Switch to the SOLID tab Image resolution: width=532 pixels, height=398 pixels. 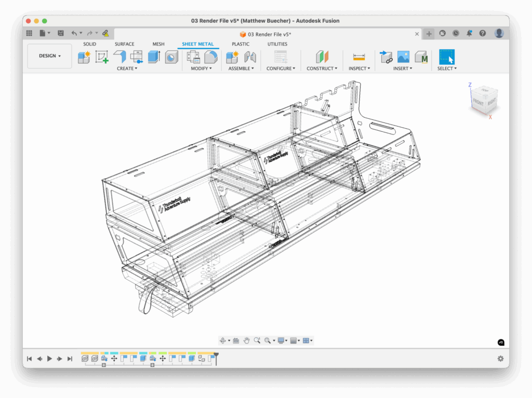point(89,44)
